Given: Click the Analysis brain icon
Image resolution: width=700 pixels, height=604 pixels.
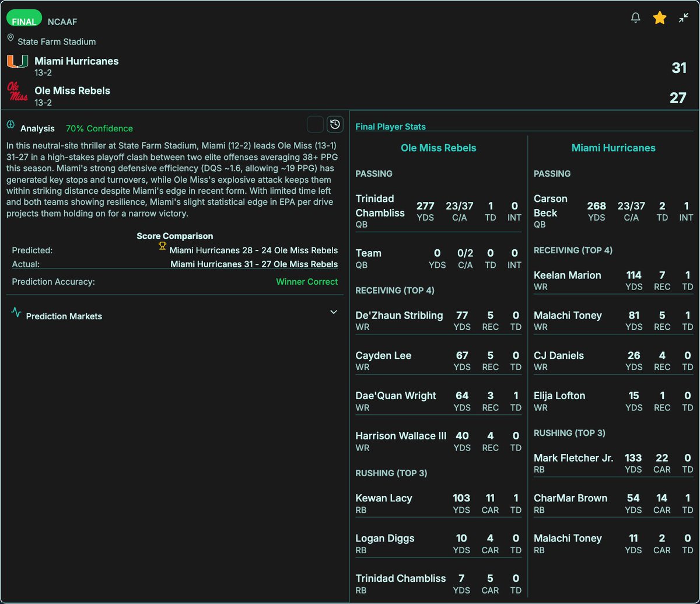Looking at the screenshot, I should 10,125.
